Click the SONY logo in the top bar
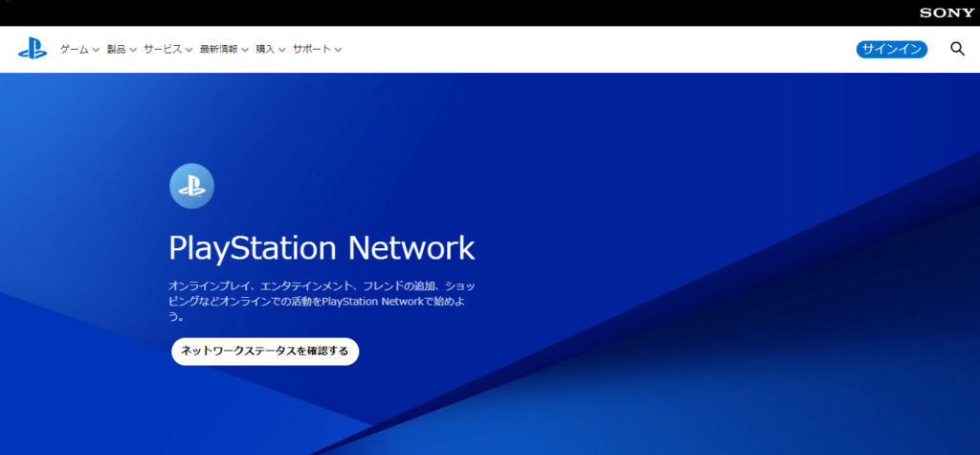Viewport: 980px width, 455px height. (947, 12)
